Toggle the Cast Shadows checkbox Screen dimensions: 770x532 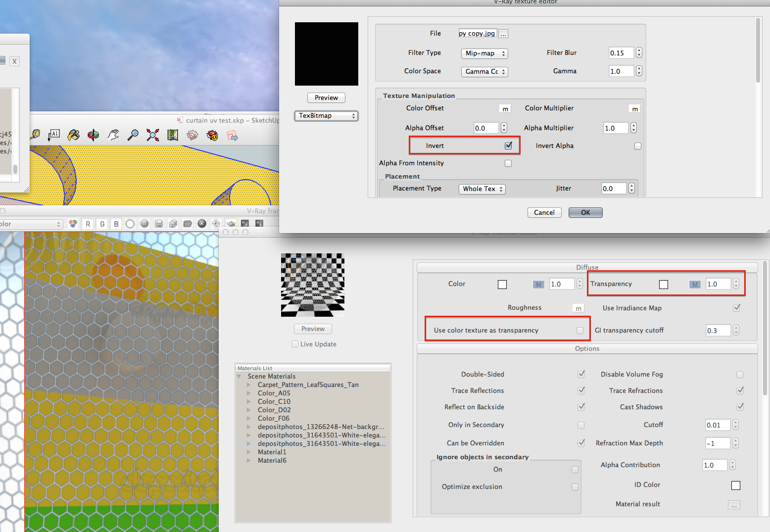coord(740,407)
